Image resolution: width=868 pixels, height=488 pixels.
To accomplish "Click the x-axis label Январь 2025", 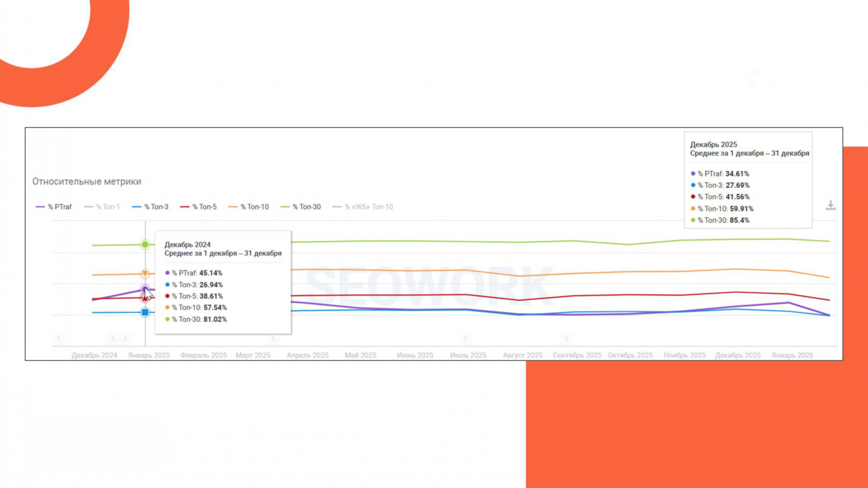I will tap(149, 355).
